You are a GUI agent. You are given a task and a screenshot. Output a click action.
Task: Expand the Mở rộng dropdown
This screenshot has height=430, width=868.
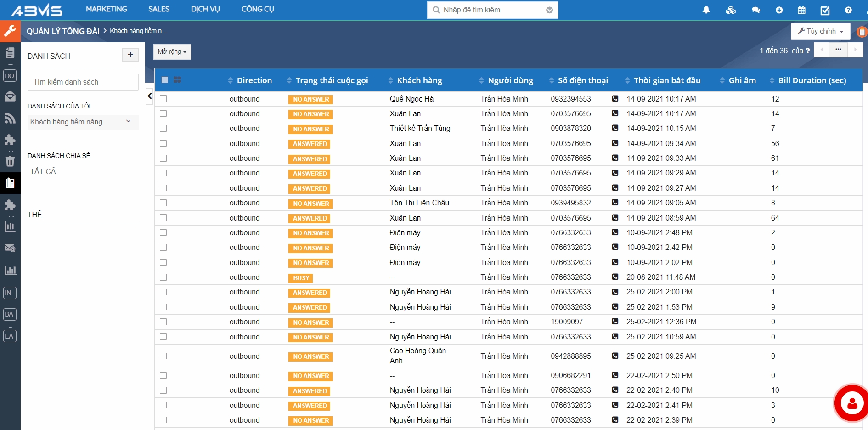172,52
